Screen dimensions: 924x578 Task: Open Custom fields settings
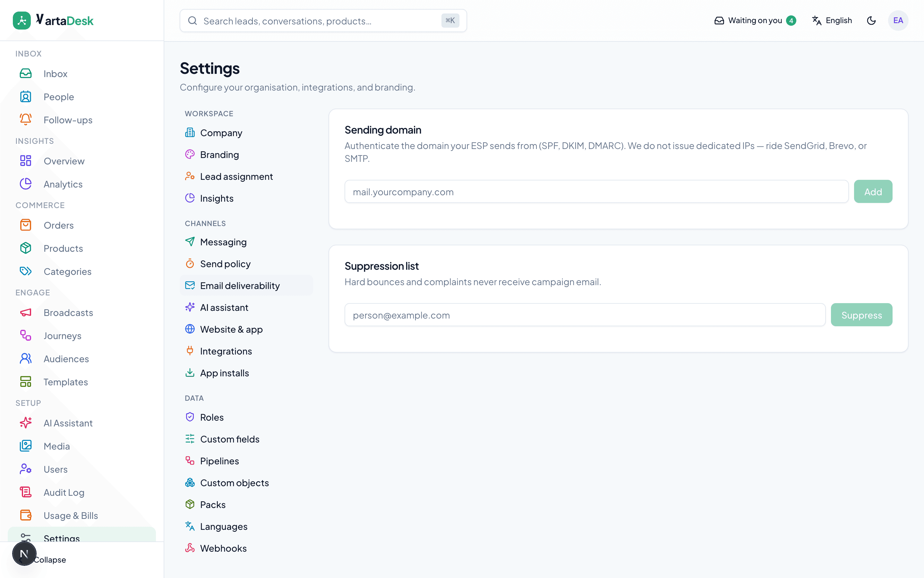pyautogui.click(x=246, y=439)
